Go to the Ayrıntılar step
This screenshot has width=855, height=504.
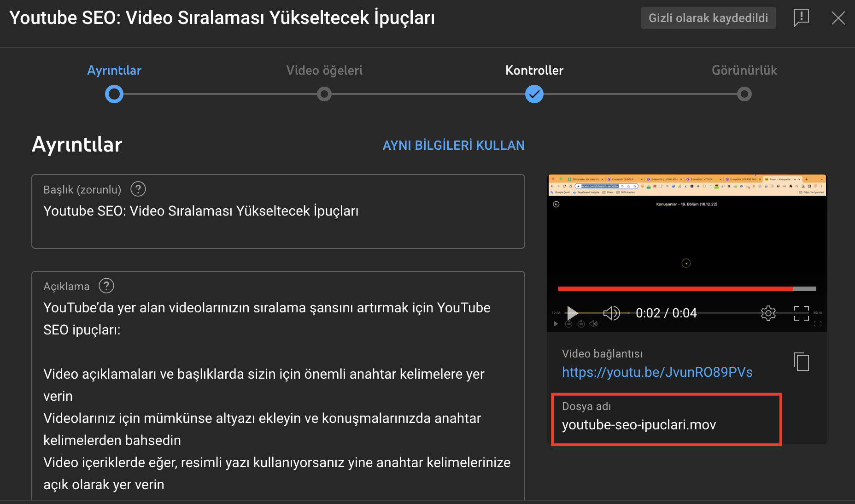click(x=114, y=70)
